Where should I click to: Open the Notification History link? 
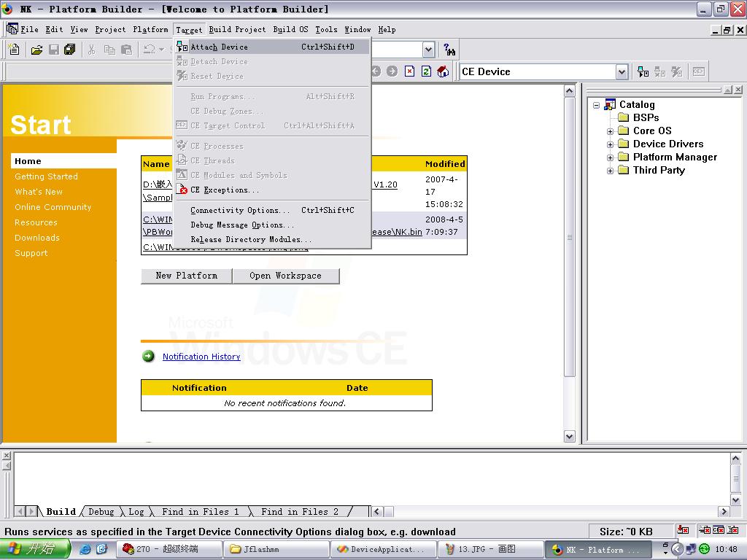click(x=201, y=357)
